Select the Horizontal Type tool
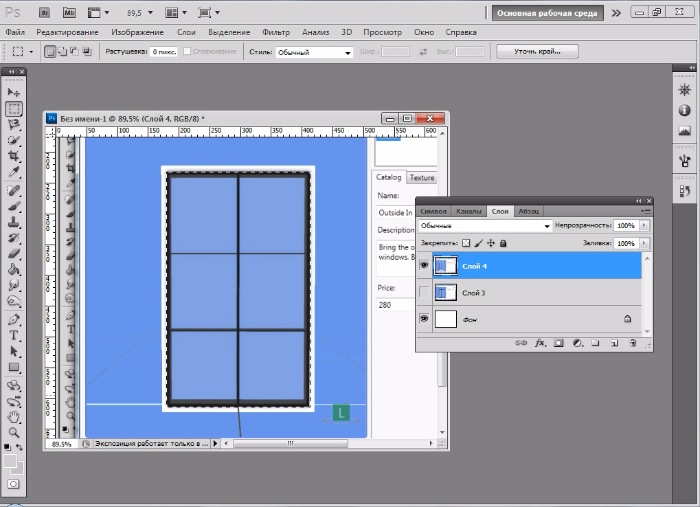This screenshot has width=700, height=507. [x=14, y=336]
